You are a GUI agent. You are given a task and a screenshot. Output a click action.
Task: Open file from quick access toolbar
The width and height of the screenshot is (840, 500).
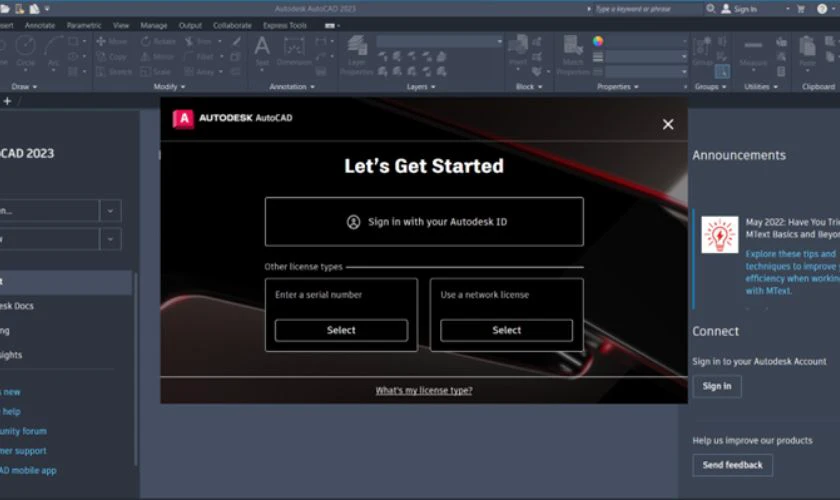[x=5, y=9]
